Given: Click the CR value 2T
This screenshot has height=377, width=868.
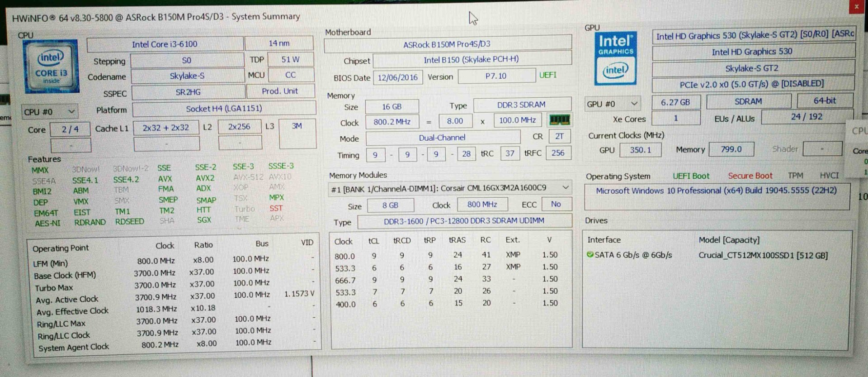Looking at the screenshot, I should click(x=559, y=136).
